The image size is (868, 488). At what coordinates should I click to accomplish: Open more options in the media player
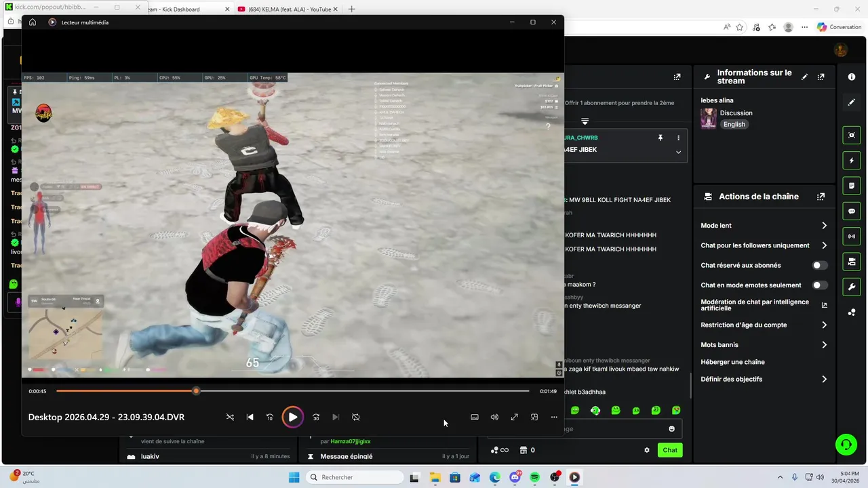tap(554, 417)
